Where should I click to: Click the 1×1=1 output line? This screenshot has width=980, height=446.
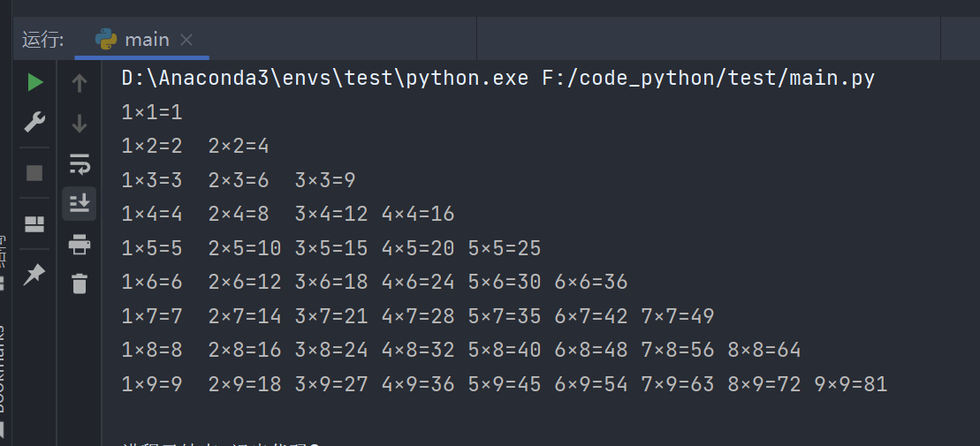152,112
